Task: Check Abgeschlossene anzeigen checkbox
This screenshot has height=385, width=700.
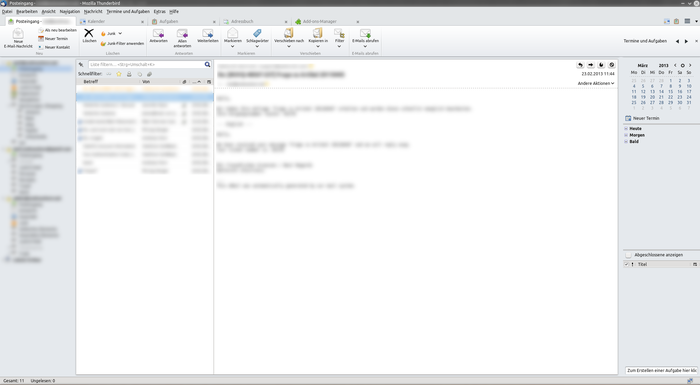Action: coord(628,255)
